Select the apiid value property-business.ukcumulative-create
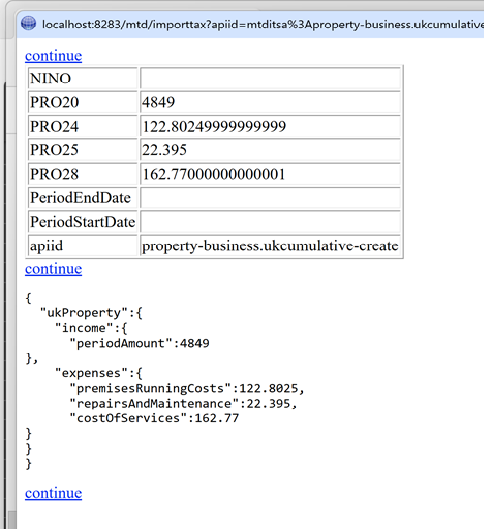The height and width of the screenshot is (529, 484). tap(270, 246)
